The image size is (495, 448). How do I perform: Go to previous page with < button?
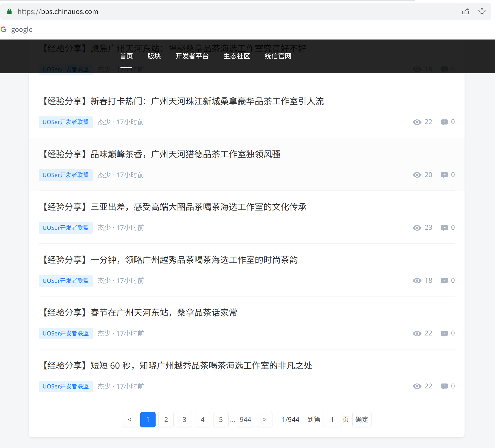(130, 420)
